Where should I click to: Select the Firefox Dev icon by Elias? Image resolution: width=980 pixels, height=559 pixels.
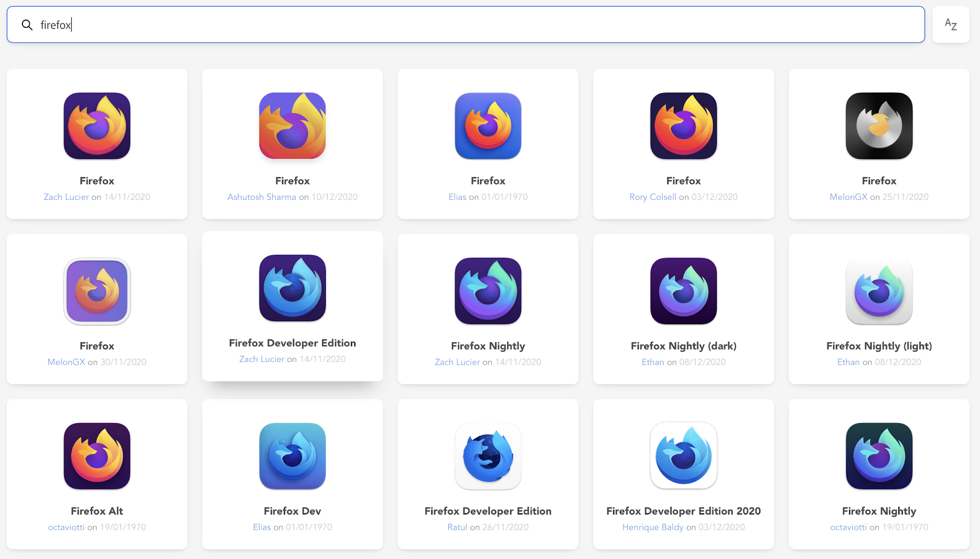coord(292,456)
